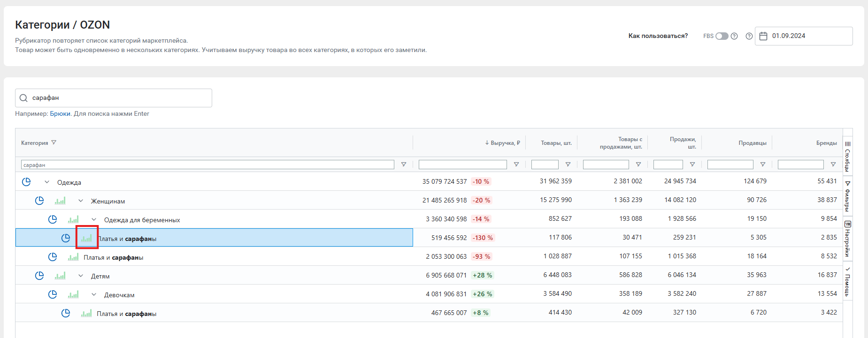Sort by Товары, шт. column header
The width and height of the screenshot is (868, 338).
tap(556, 143)
